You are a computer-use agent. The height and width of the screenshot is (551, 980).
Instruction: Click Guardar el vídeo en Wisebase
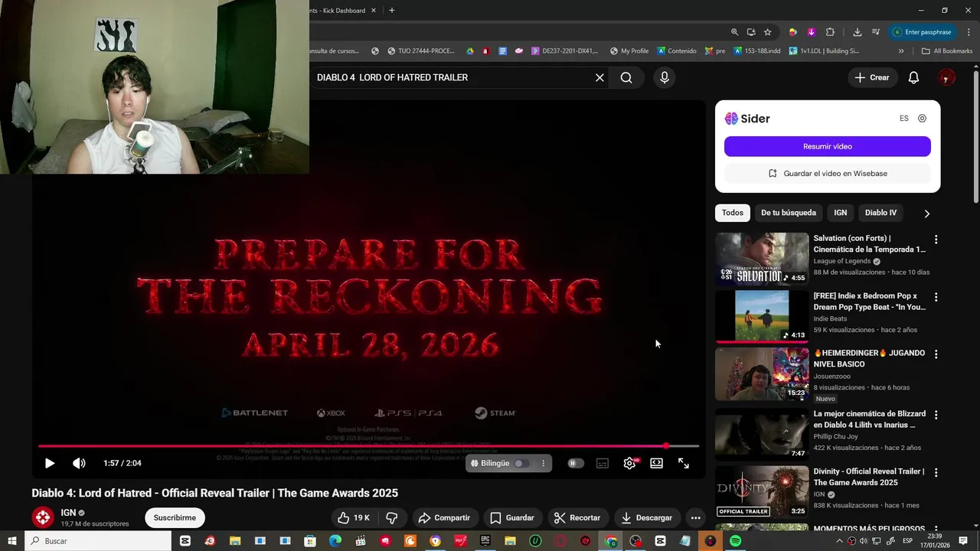point(828,174)
